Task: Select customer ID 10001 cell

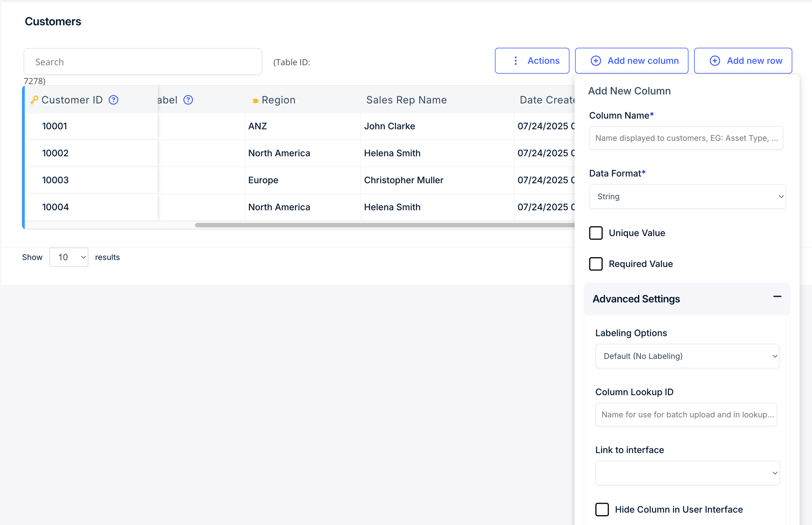Action: 91,126
